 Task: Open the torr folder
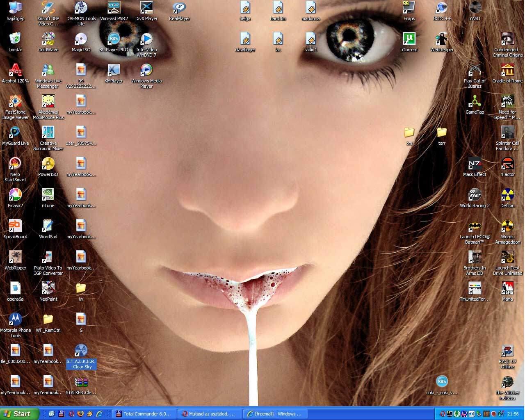pos(442,136)
